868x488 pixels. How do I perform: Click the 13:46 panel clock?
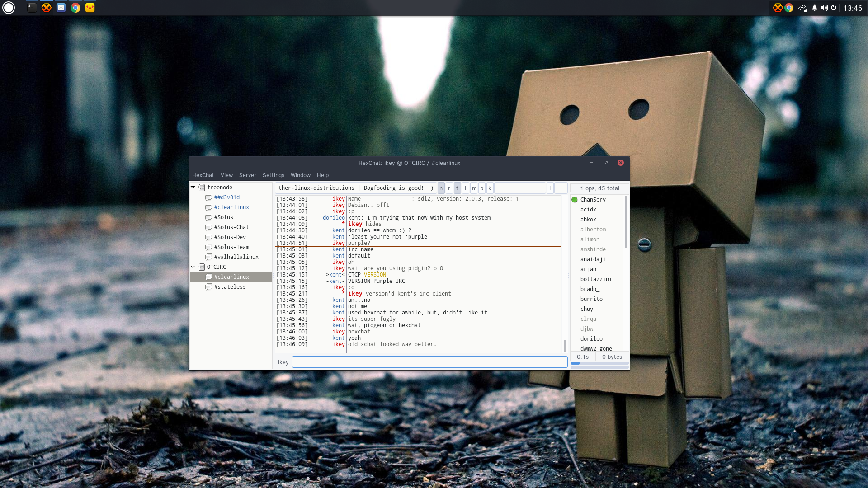853,8
